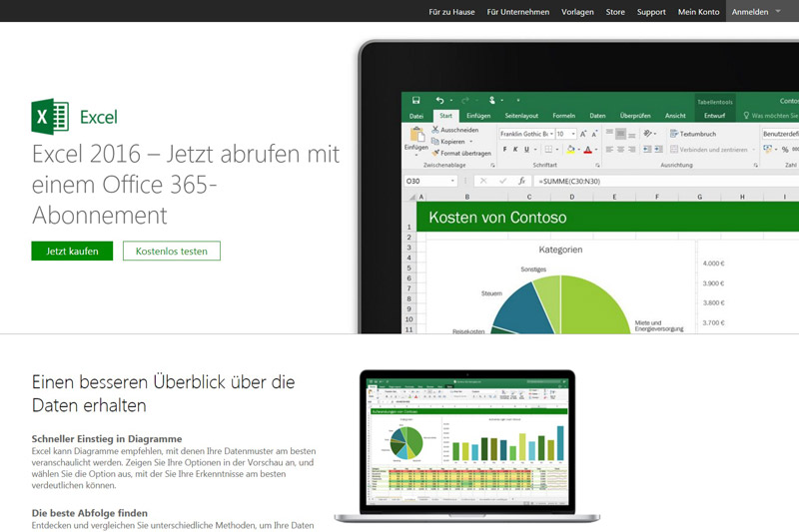
Task: Click the touch mode hand icon
Action: 491,100
